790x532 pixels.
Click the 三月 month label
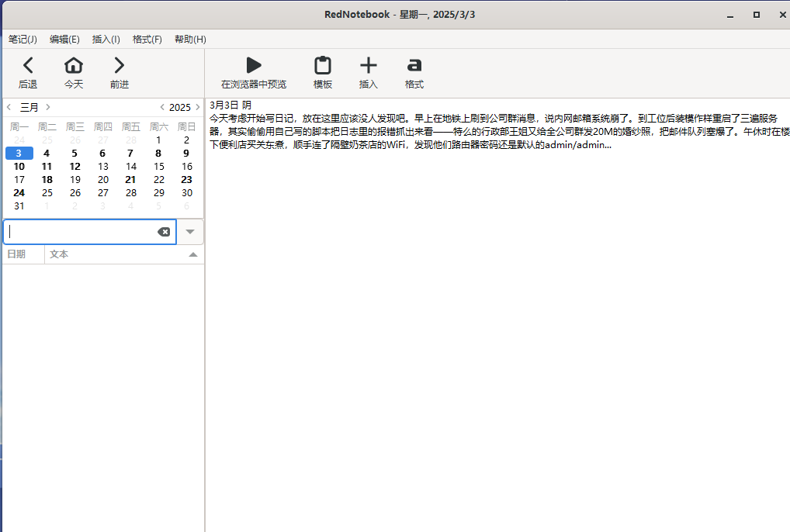[29, 107]
